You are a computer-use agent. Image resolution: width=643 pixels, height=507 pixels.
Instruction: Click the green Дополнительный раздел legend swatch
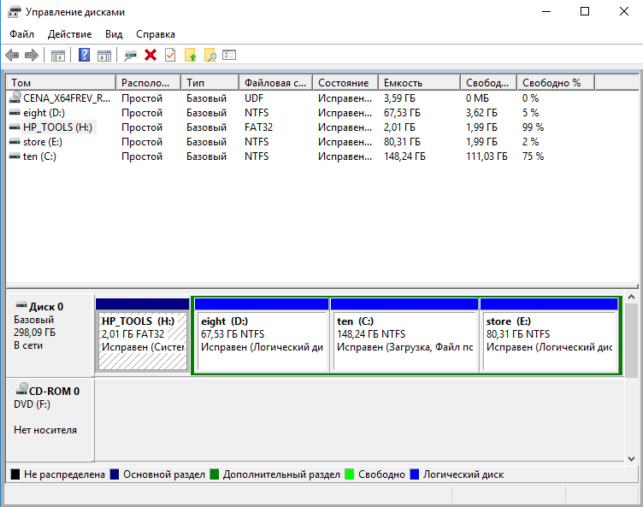214,474
